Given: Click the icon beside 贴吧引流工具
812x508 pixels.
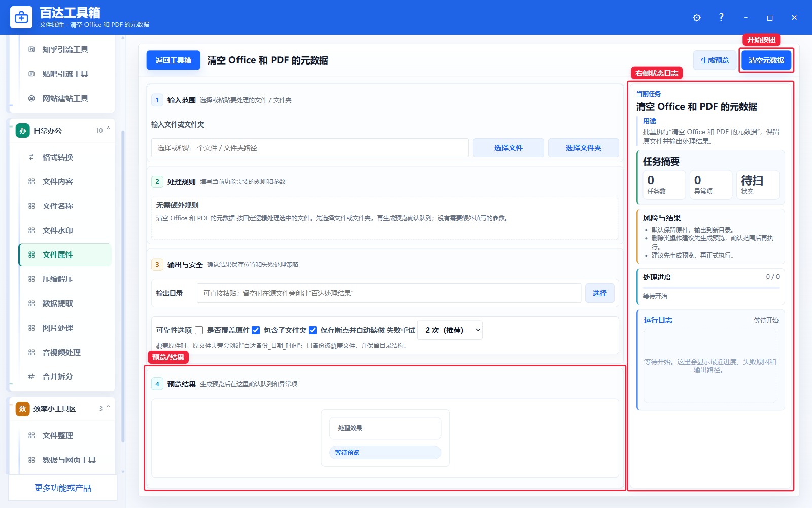Looking at the screenshot, I should pos(31,74).
